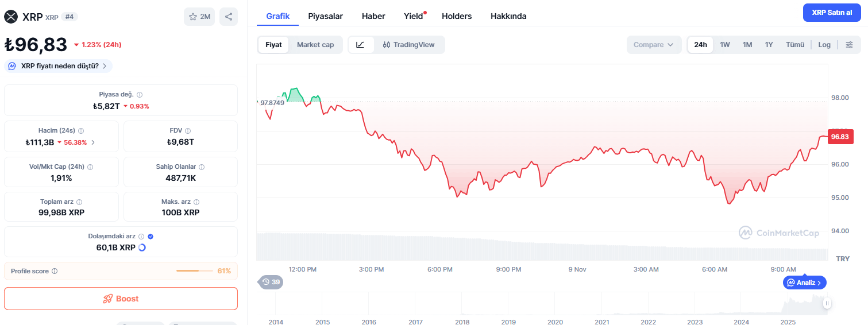Image resolution: width=868 pixels, height=325 pixels.
Task: Click the ₺5,82T market cap value
Action: [x=106, y=106]
